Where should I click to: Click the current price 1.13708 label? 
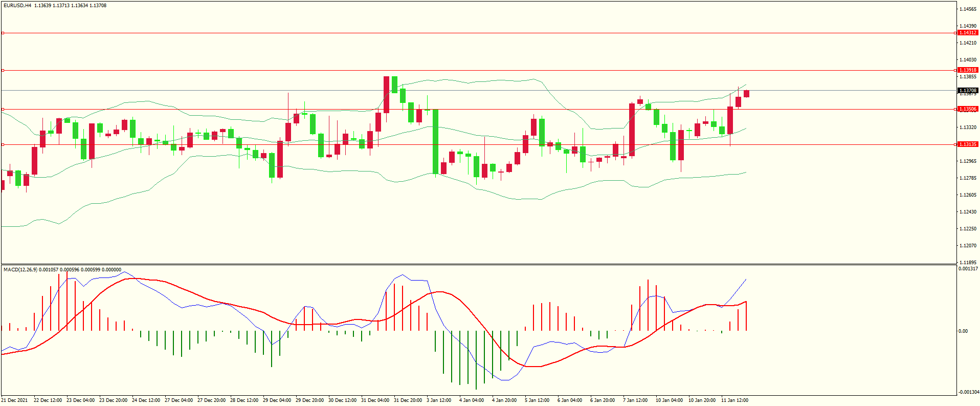pyautogui.click(x=967, y=91)
